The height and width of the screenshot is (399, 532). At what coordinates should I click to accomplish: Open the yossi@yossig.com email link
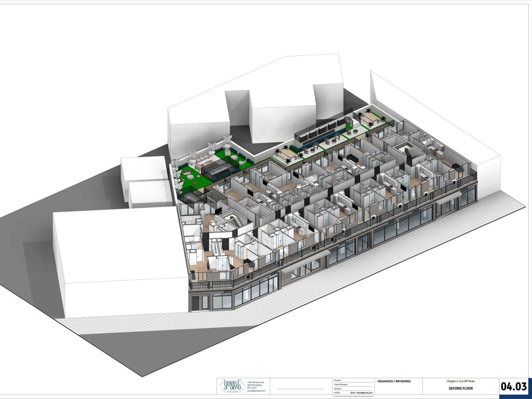tap(256, 391)
